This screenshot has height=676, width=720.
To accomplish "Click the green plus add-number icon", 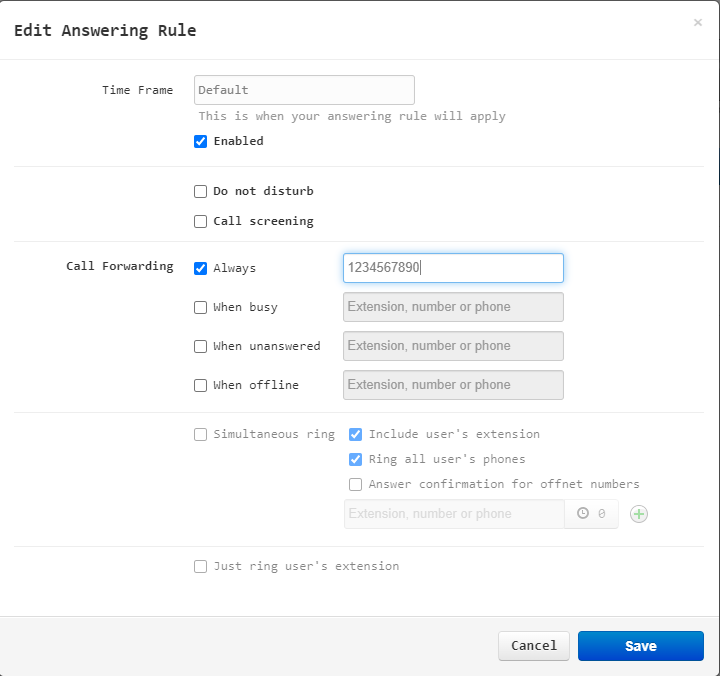I will (639, 514).
